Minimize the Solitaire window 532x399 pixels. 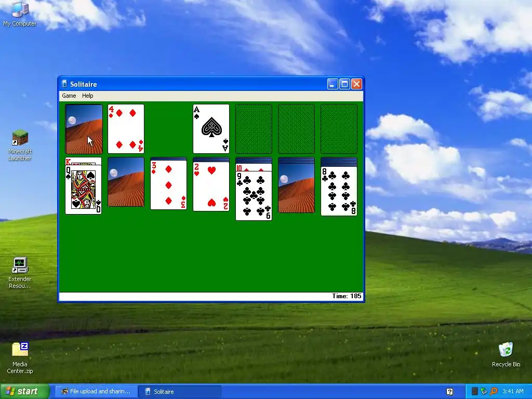pyautogui.click(x=332, y=84)
